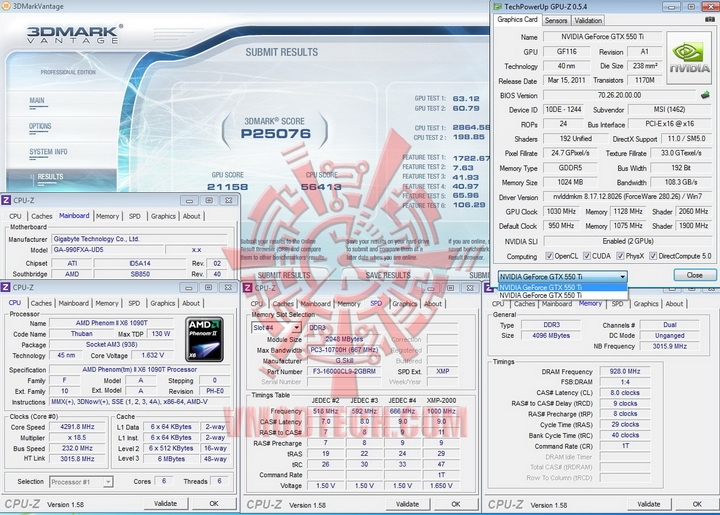This screenshot has width=720, height=515.
Task: Click the NB Frequency value 3015.9 MHz
Action: coord(669,346)
